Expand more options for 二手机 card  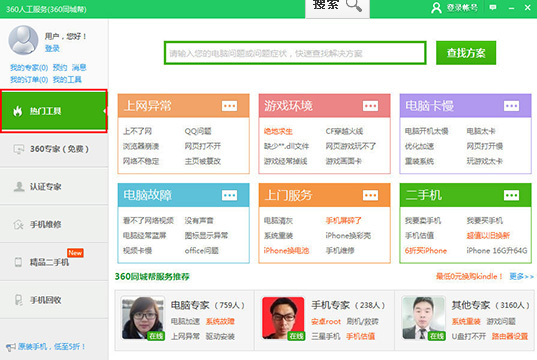[x=511, y=195]
